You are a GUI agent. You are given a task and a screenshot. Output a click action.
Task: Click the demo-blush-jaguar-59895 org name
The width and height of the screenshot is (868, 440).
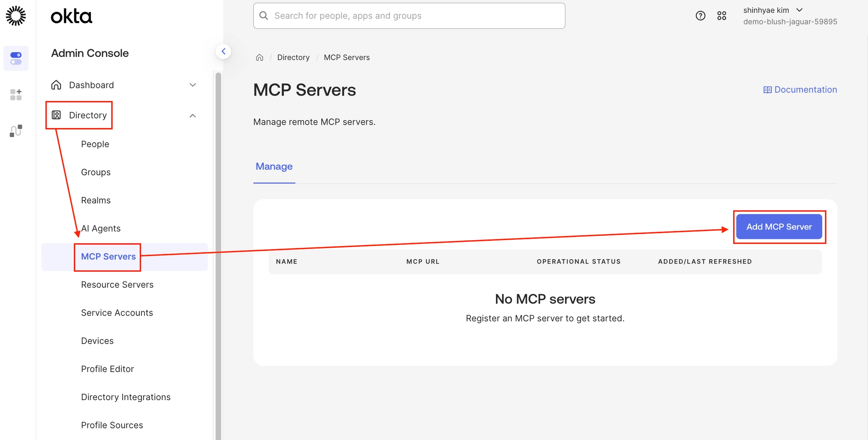pyautogui.click(x=790, y=22)
